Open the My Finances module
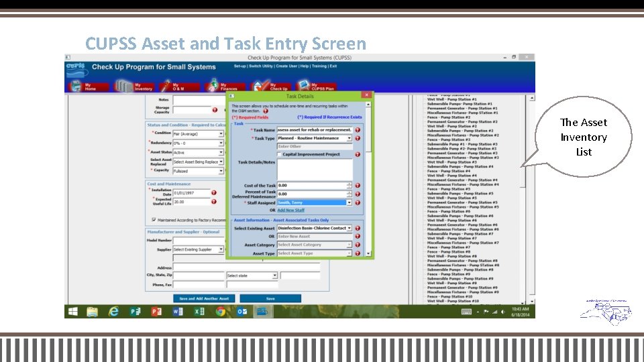Image resolution: width=644 pixels, height=362 pixels. pyautogui.click(x=225, y=86)
